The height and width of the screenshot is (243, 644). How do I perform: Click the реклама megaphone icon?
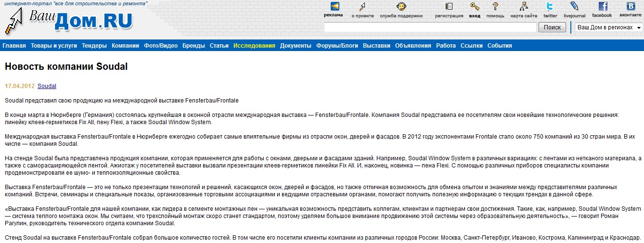tap(335, 6)
